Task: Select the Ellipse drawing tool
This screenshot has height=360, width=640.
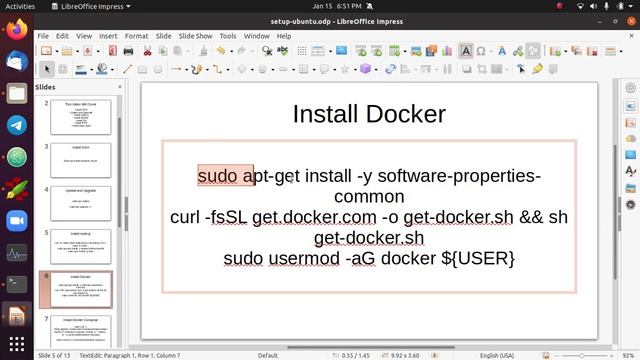Action: tap(158, 69)
